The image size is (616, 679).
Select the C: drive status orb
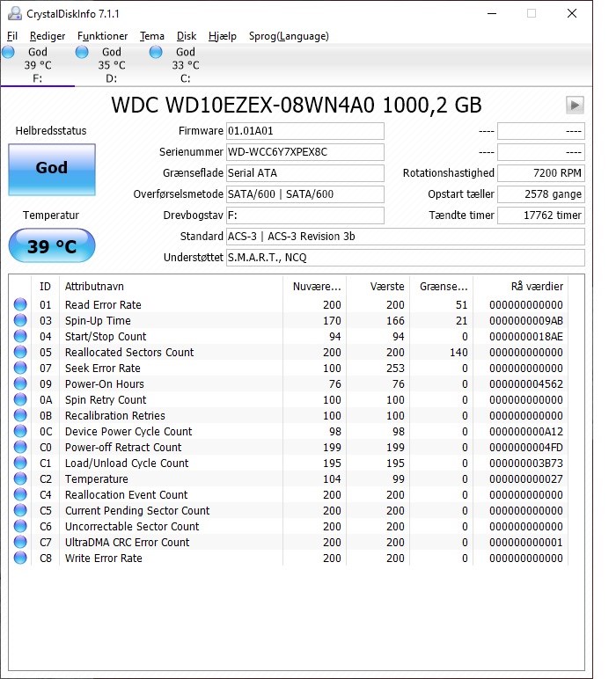click(x=156, y=53)
